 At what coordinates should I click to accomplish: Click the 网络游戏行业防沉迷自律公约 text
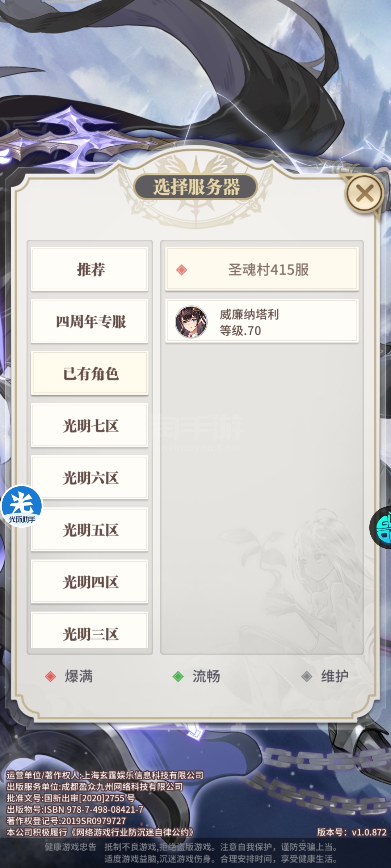132,832
